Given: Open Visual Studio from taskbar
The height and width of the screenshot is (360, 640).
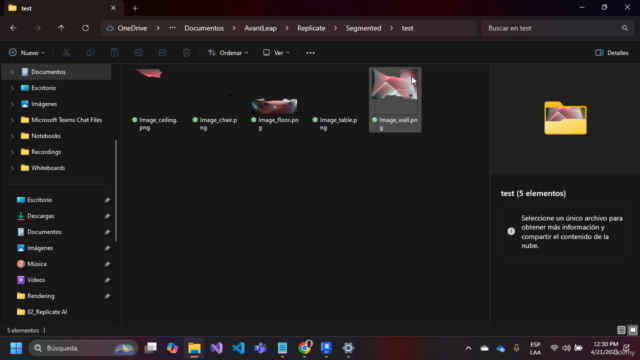Looking at the screenshot, I should [216, 348].
